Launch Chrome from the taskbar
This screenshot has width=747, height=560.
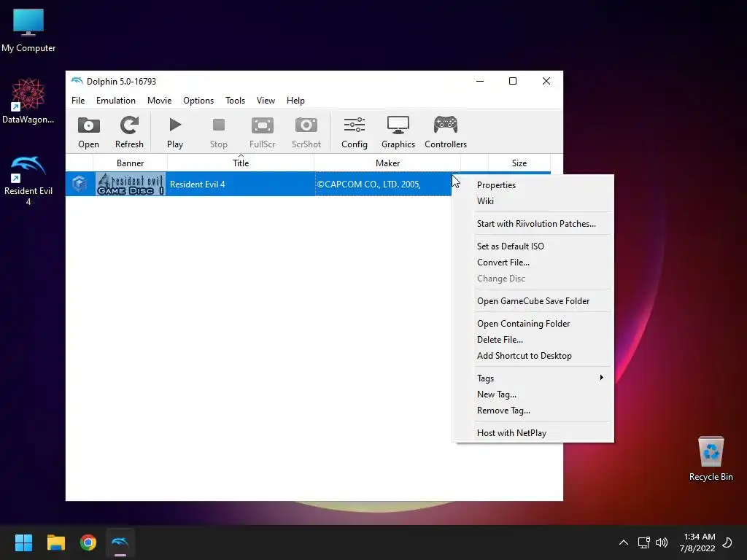pyautogui.click(x=88, y=542)
